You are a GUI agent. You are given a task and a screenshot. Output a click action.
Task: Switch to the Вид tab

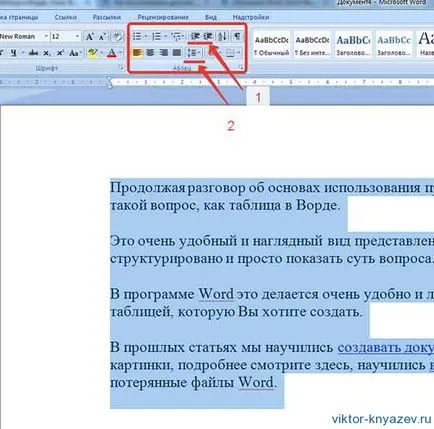[211, 17]
